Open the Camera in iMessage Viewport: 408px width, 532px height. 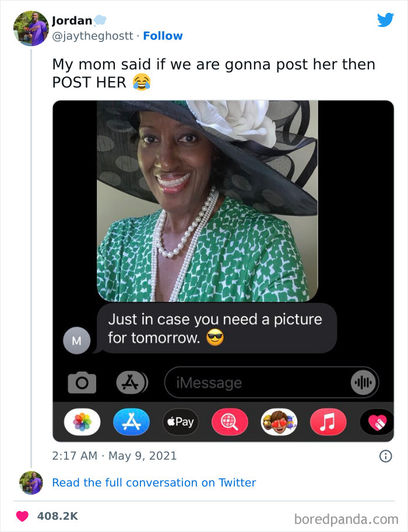(82, 382)
